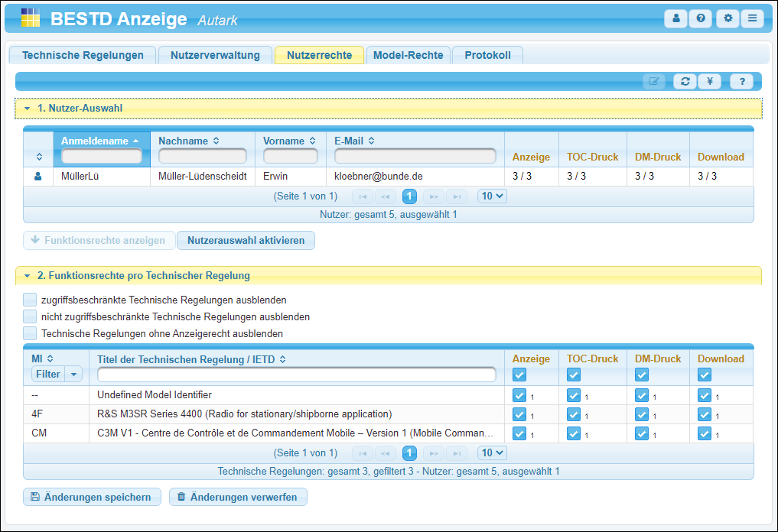
Task: Click Änderungen speichern button
Action: click(93, 497)
